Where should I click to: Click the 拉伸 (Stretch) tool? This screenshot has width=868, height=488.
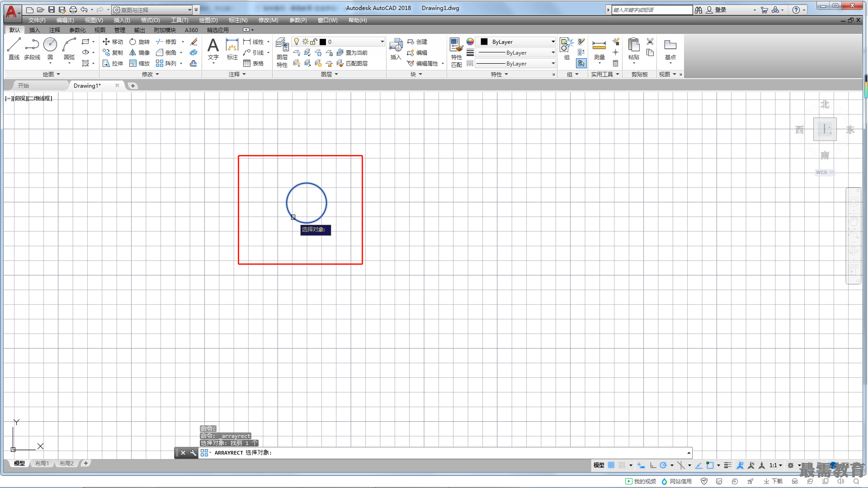113,63
